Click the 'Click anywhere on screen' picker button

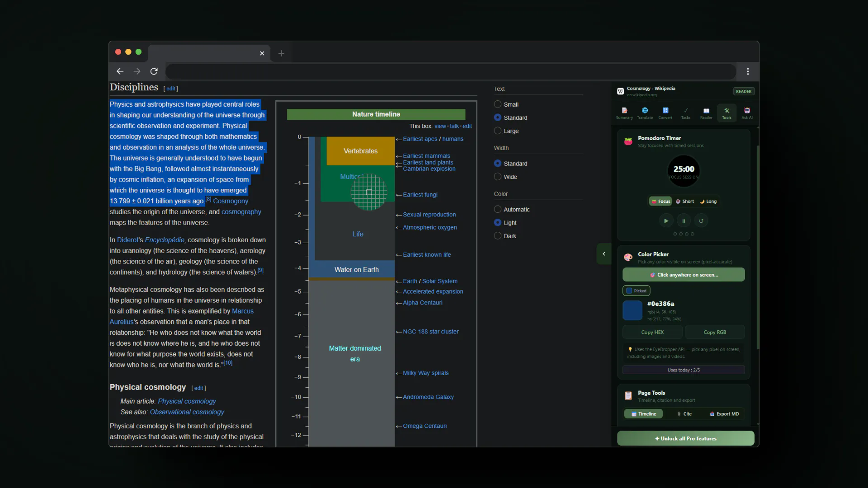(x=684, y=275)
